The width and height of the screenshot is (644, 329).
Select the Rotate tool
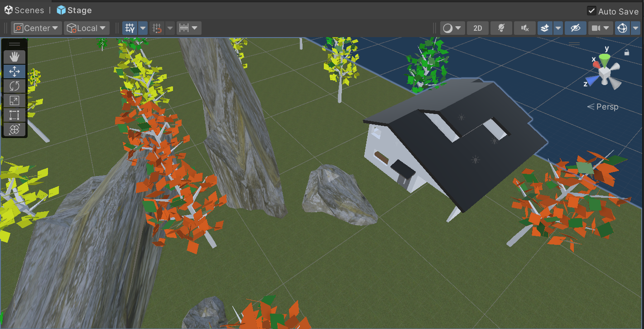pyautogui.click(x=14, y=86)
